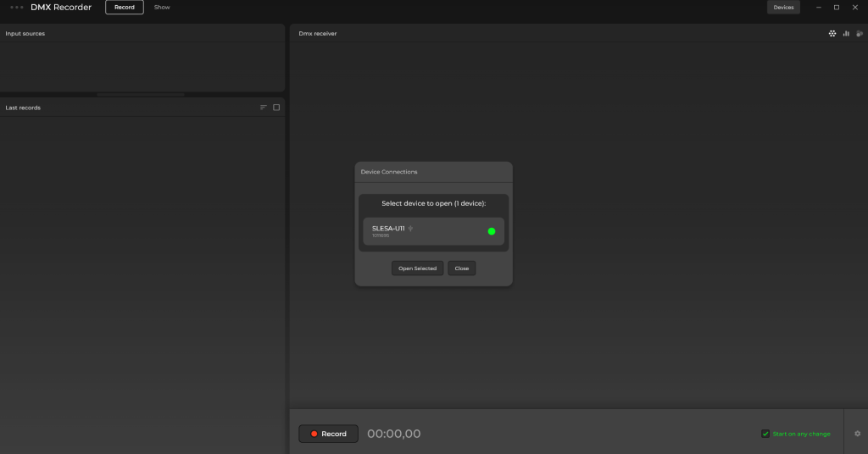Tick the select-all box in Last records
The height and width of the screenshot is (454, 868).
(x=276, y=108)
